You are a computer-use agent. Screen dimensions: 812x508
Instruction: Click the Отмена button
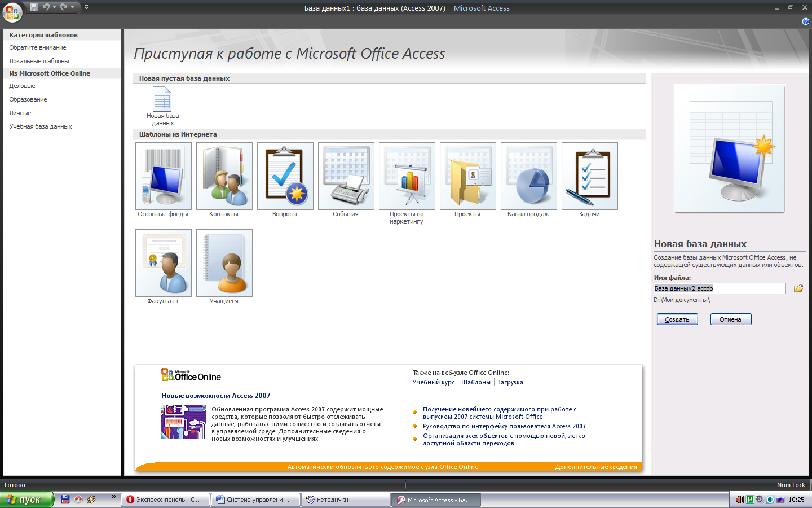point(730,319)
